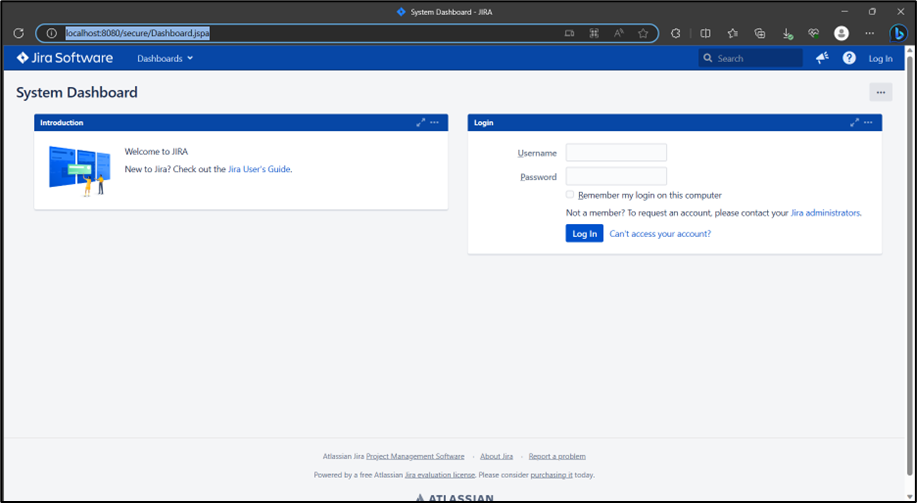This screenshot has width=917, height=503.
Task: Open the Jira User's Guide link
Action: [x=259, y=169]
